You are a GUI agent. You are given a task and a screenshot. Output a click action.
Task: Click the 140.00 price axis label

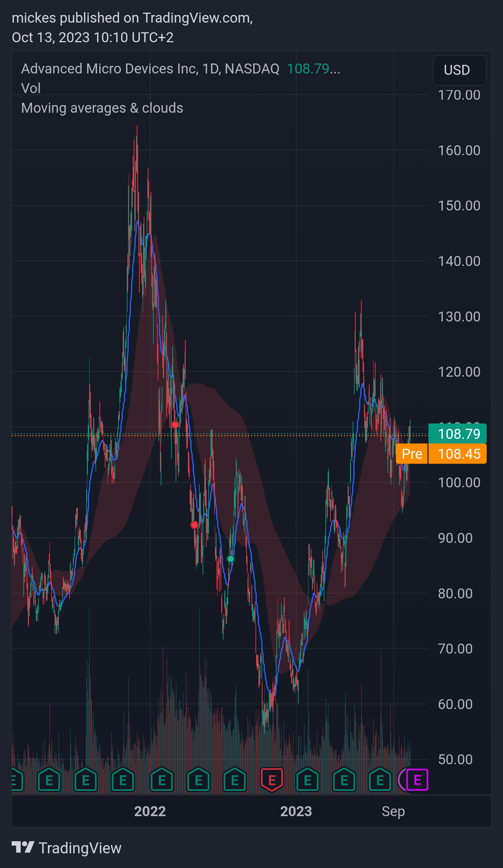coord(459,261)
